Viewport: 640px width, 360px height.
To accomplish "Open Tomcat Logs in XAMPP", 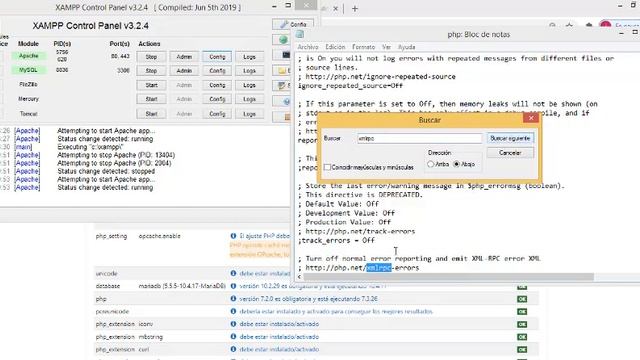I will 249,114.
